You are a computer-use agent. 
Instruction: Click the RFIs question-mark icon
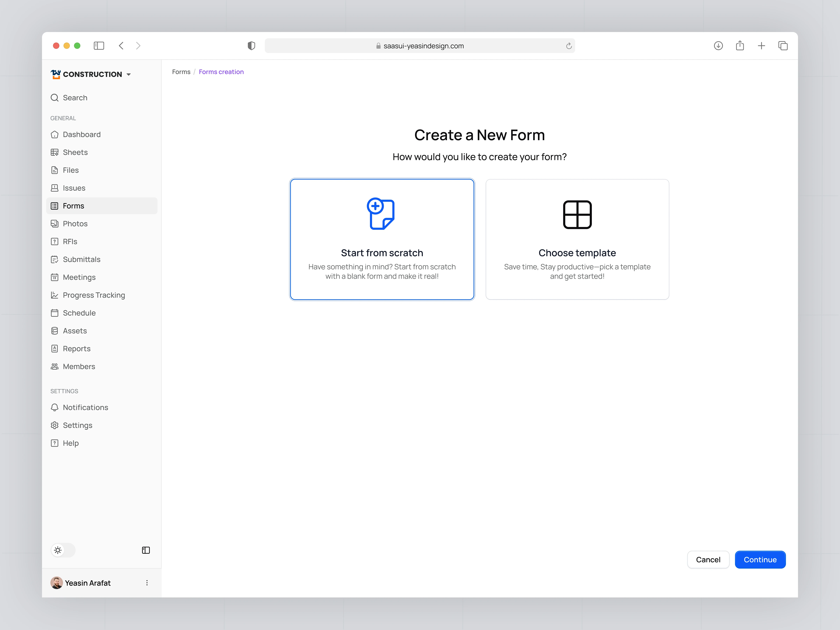click(55, 241)
